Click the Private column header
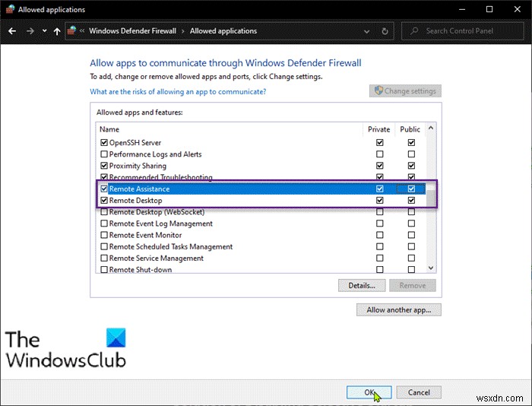Viewport: 532px width, 406px height. (x=378, y=129)
